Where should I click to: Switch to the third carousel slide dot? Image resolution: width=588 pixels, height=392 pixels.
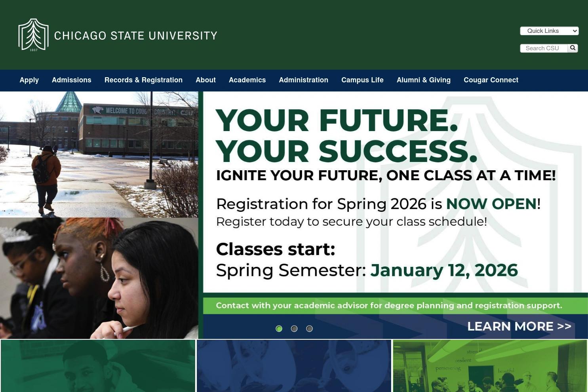pos(310,329)
